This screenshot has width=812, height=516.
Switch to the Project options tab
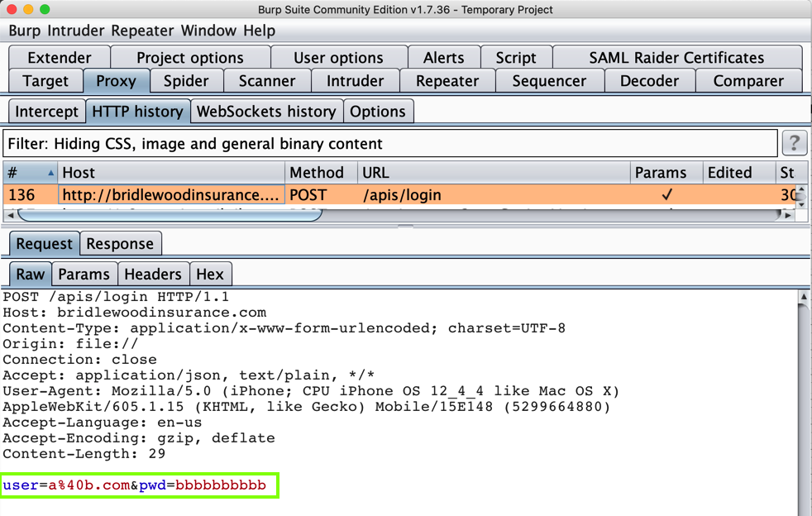coord(190,57)
